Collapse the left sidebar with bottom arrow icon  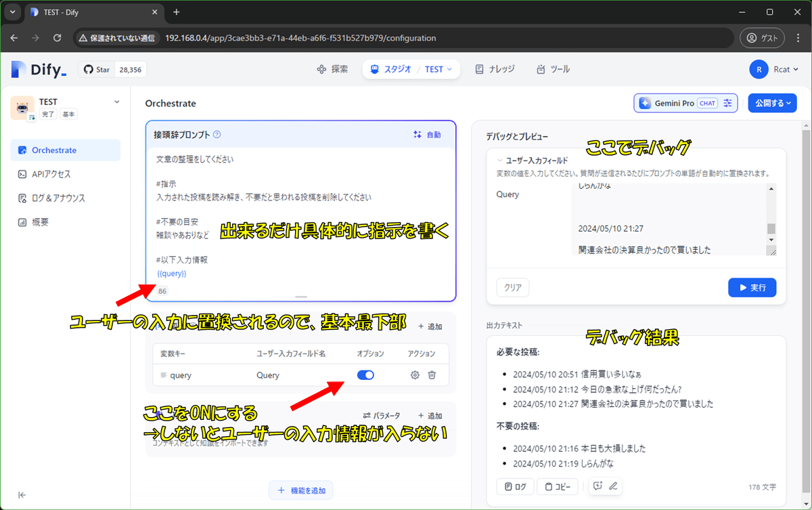21,494
